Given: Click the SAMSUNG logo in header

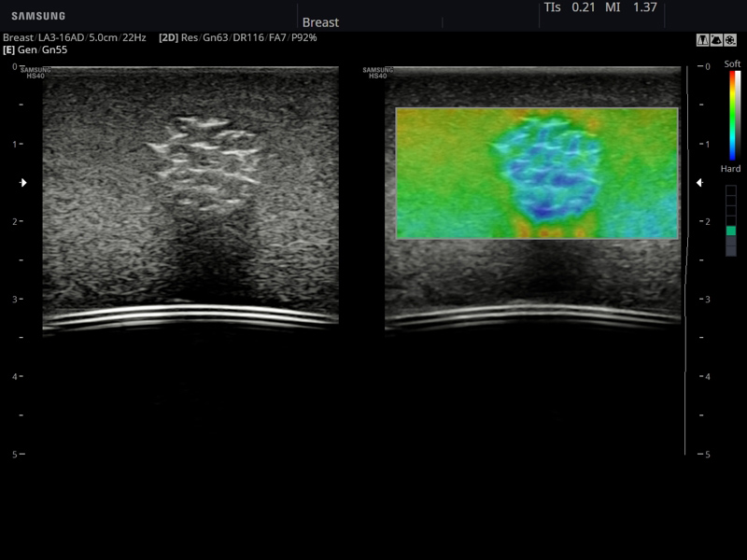Looking at the screenshot, I should pyautogui.click(x=38, y=16).
